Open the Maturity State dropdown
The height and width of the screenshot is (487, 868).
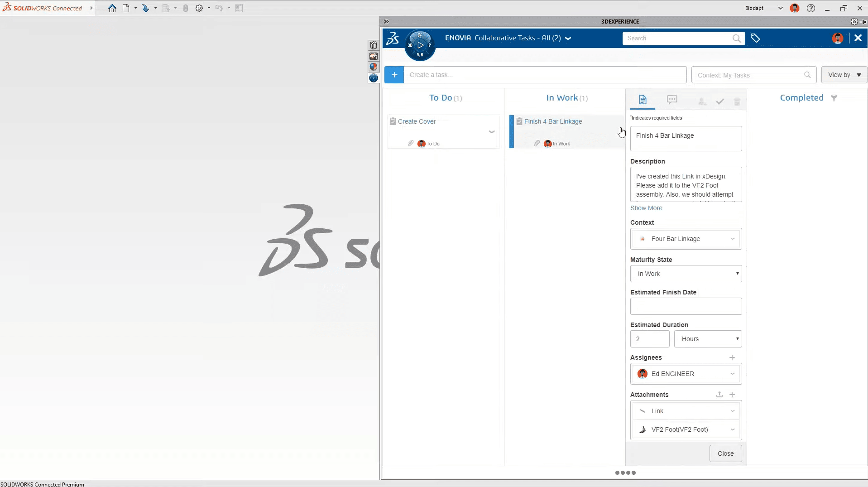point(686,274)
